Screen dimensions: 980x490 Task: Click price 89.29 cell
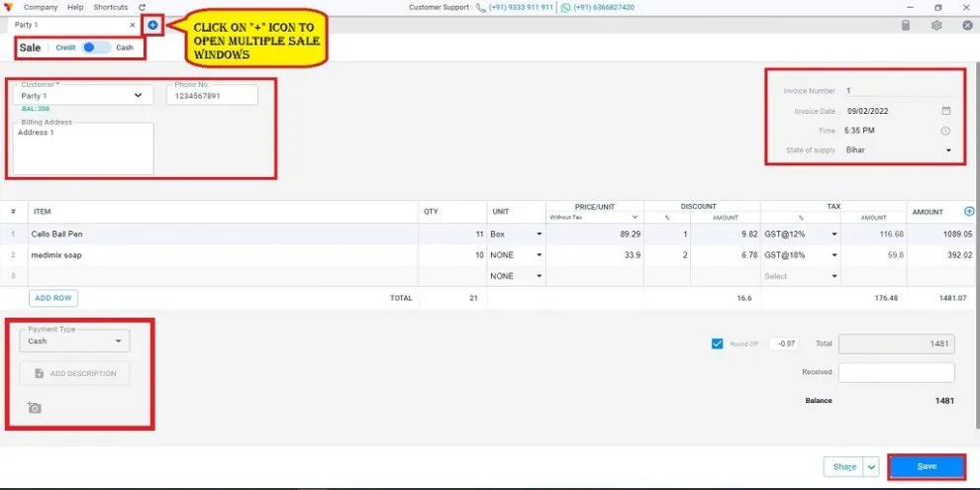594,234
